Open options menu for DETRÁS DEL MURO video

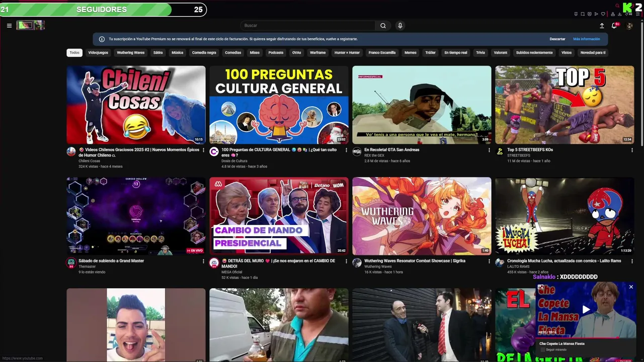(346, 261)
